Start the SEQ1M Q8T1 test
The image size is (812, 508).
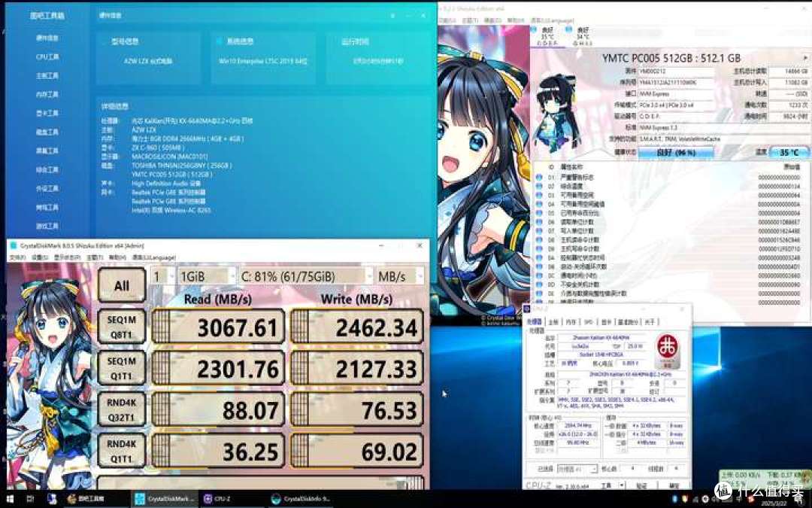click(x=122, y=327)
